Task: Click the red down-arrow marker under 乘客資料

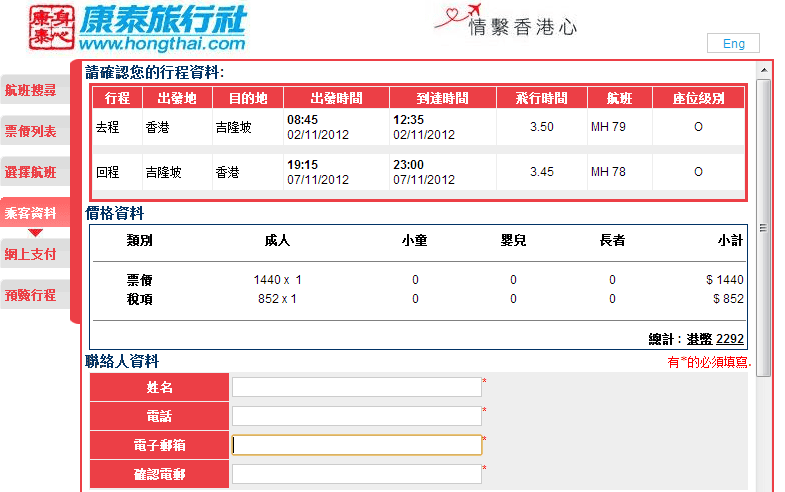Action: coord(35,232)
